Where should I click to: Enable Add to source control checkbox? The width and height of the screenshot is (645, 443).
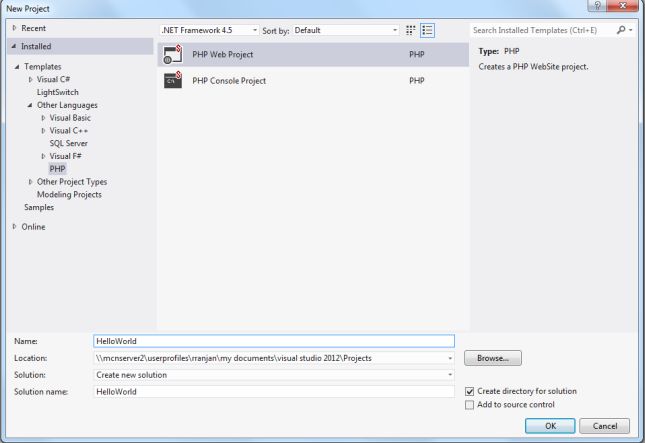coord(469,405)
